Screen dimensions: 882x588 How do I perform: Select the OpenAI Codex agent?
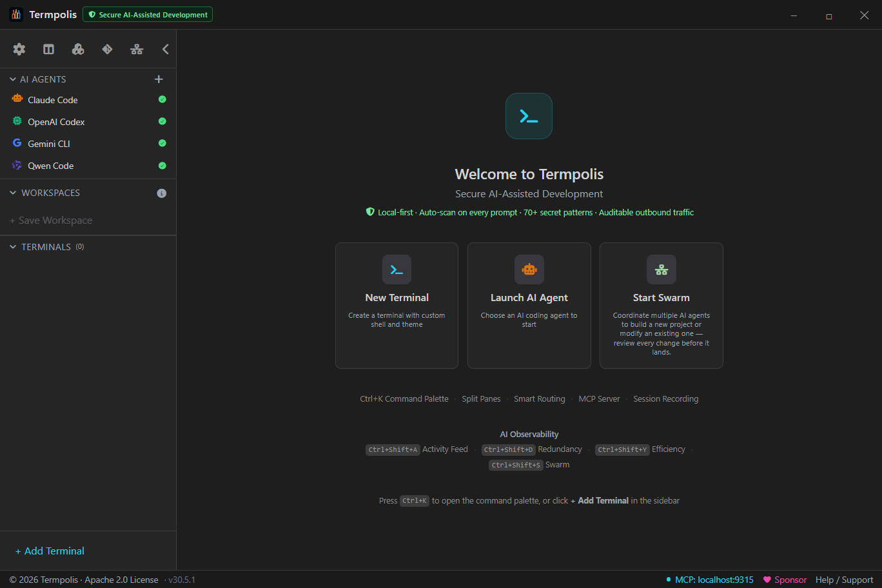(88, 122)
